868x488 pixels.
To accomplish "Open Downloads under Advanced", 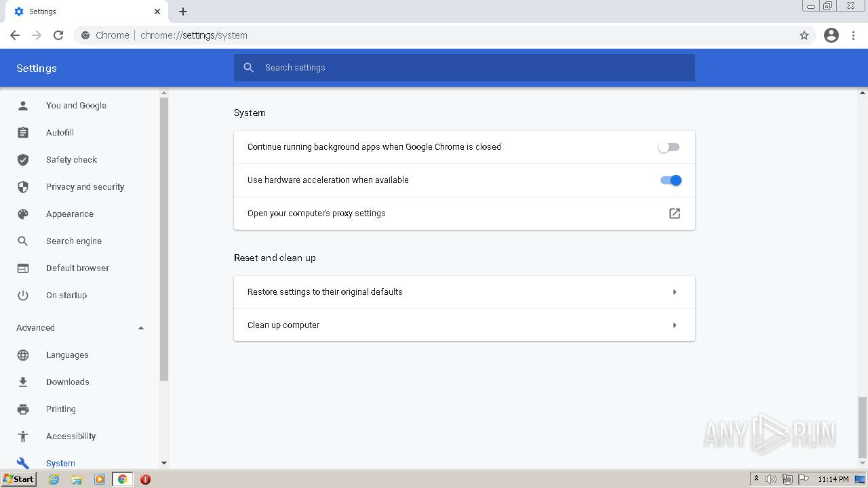I will click(x=68, y=382).
